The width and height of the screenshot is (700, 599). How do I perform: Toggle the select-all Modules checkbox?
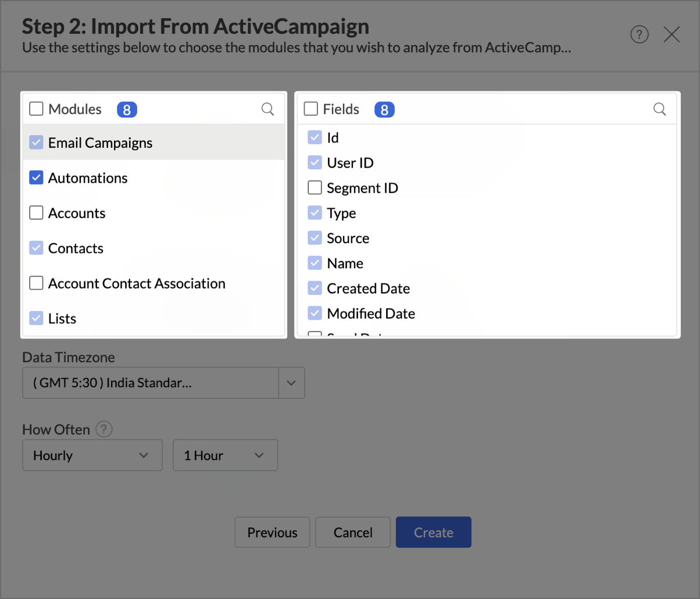36,109
